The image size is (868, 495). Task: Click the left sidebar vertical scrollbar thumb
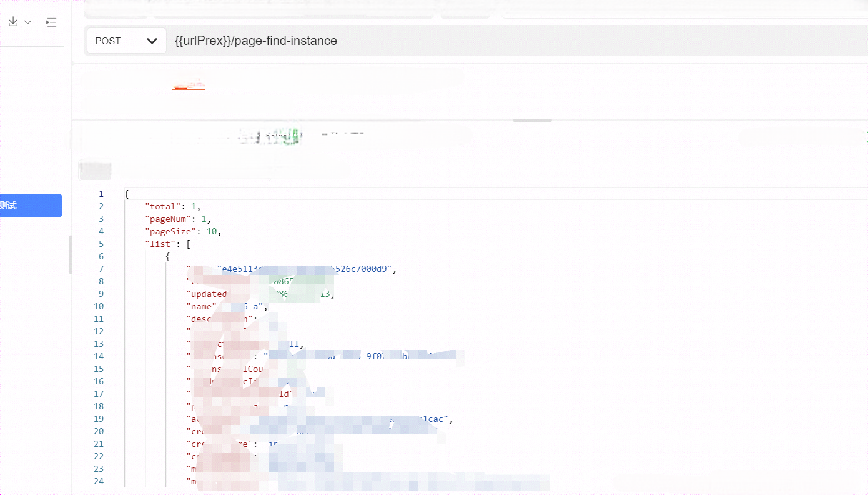tap(71, 254)
